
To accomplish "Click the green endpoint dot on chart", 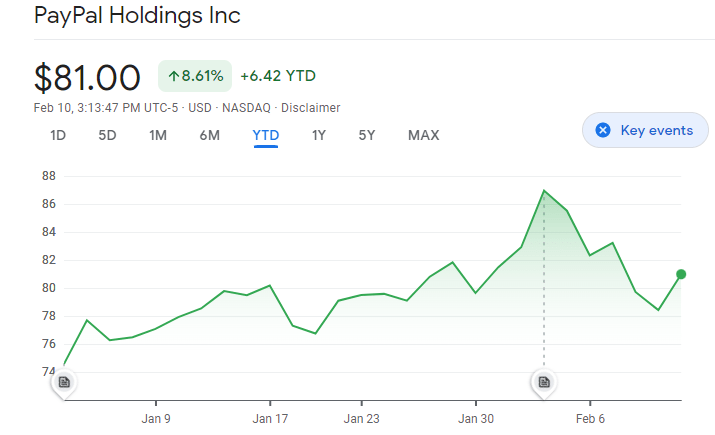I will tap(681, 274).
